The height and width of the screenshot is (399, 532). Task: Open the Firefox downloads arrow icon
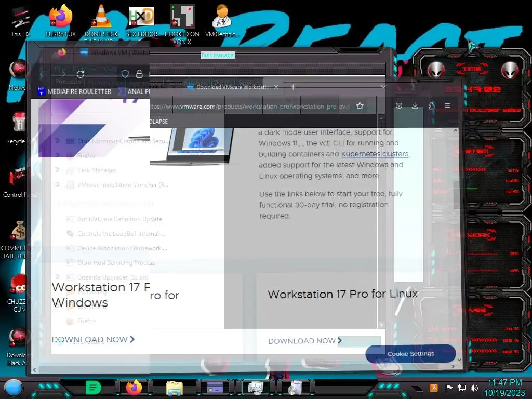[415, 105]
